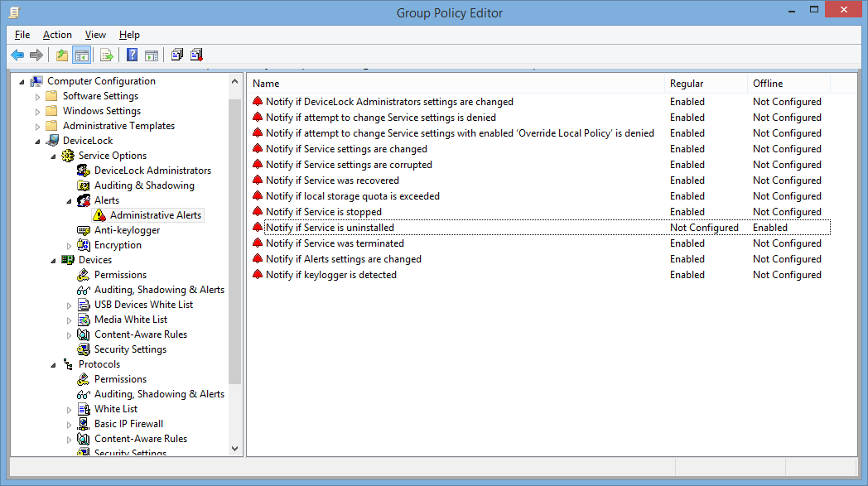Click the Up one level folder icon
868x486 pixels.
tap(62, 55)
